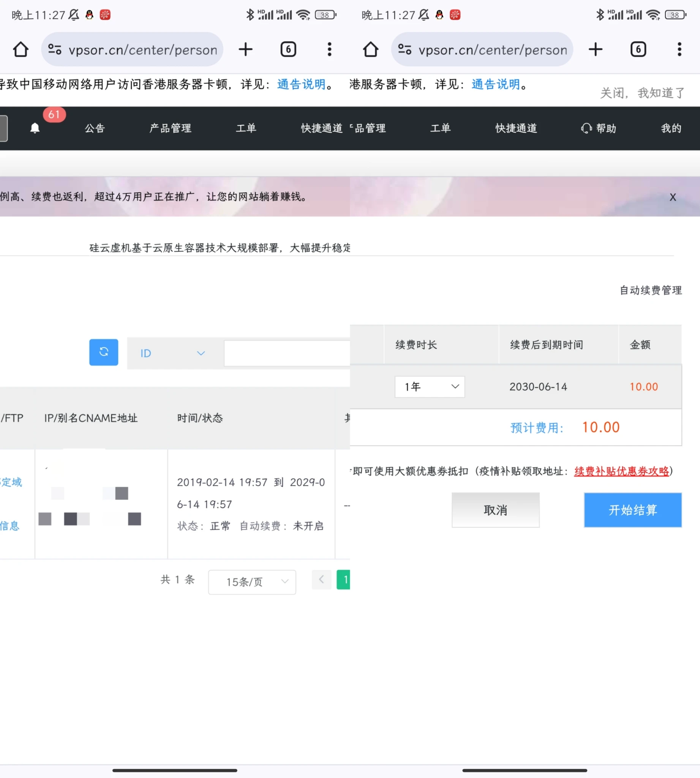Open a new tab in right browser
This screenshot has height=778, width=700.
[596, 50]
